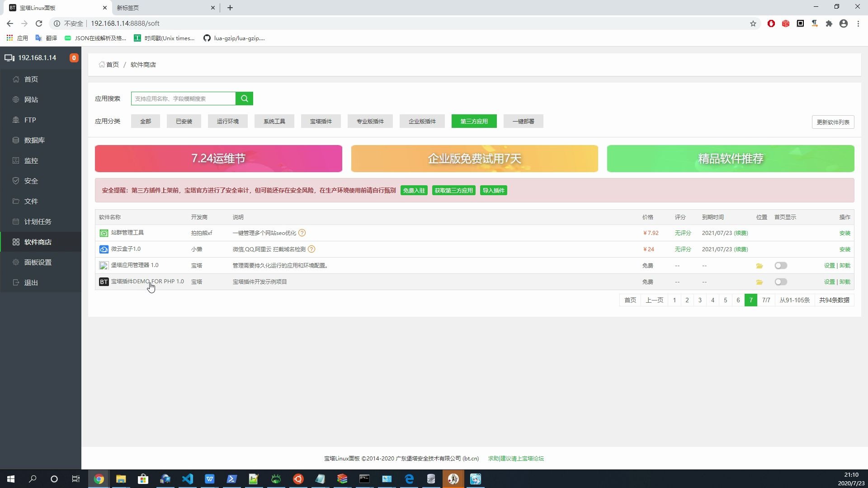
Task: Click 免费入驻 button
Action: 414,191
